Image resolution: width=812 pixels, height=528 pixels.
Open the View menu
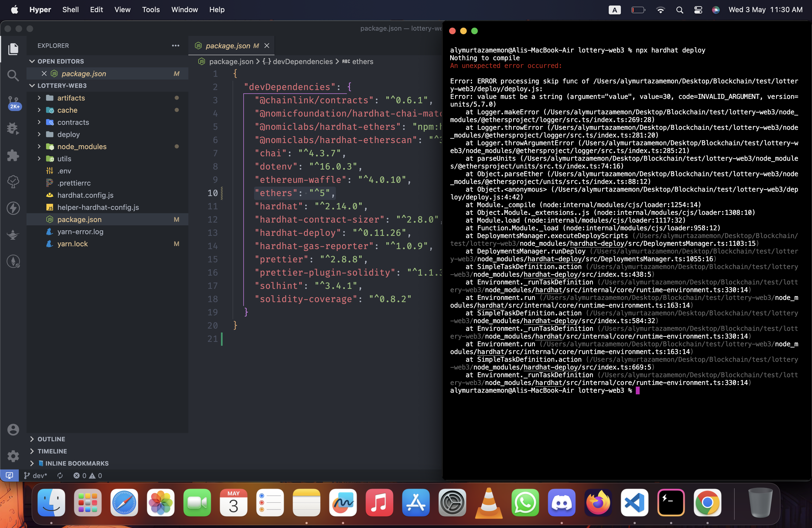tap(122, 10)
